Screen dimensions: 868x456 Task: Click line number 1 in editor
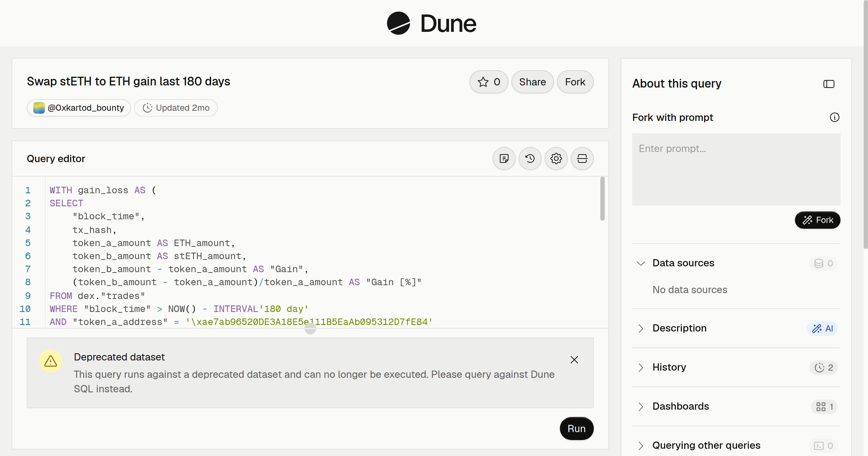(28, 190)
